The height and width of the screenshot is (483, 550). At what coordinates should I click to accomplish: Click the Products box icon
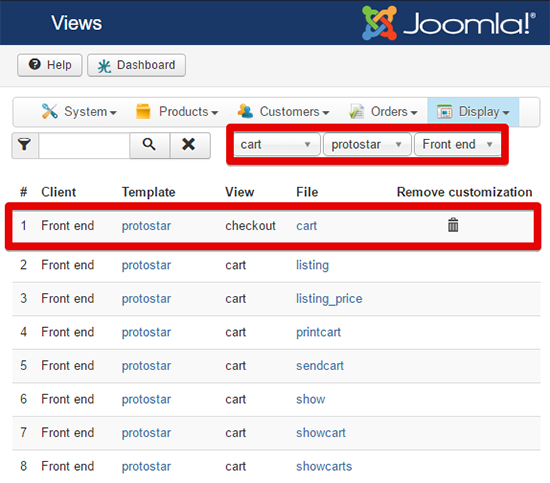click(143, 112)
